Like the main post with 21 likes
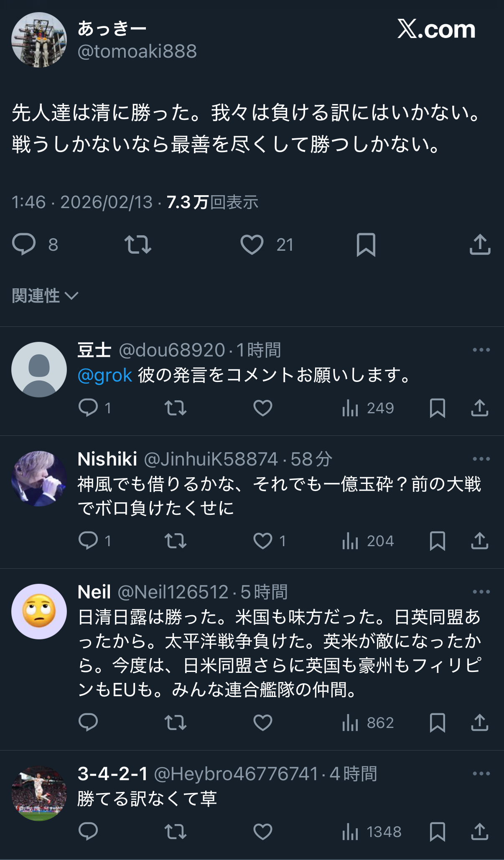This screenshot has width=504, height=860. pyautogui.click(x=252, y=244)
